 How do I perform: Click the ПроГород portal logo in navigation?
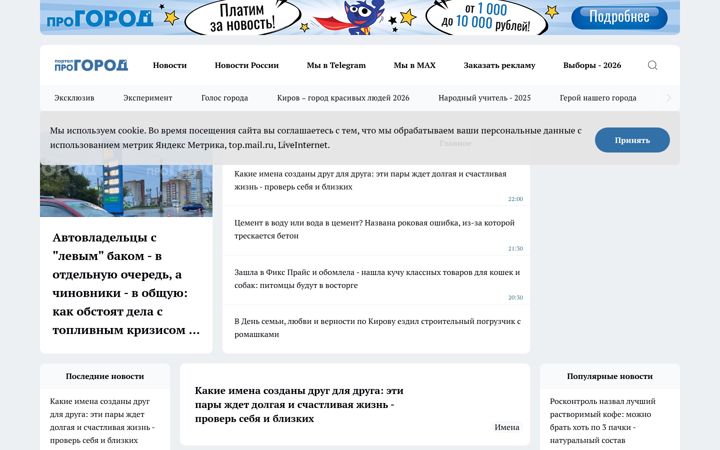pyautogui.click(x=91, y=65)
